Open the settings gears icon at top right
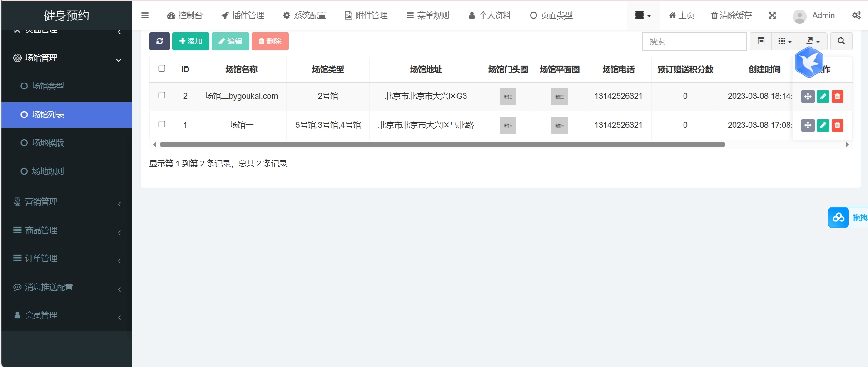Viewport: 868px width, 367px height. tap(856, 15)
